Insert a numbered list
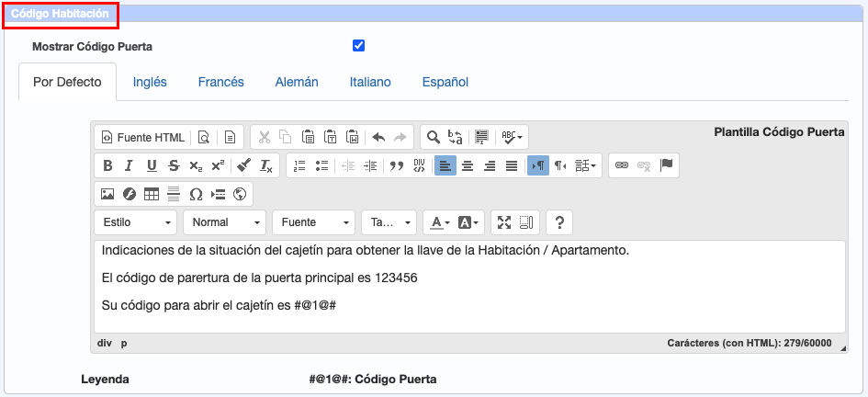 (299, 165)
